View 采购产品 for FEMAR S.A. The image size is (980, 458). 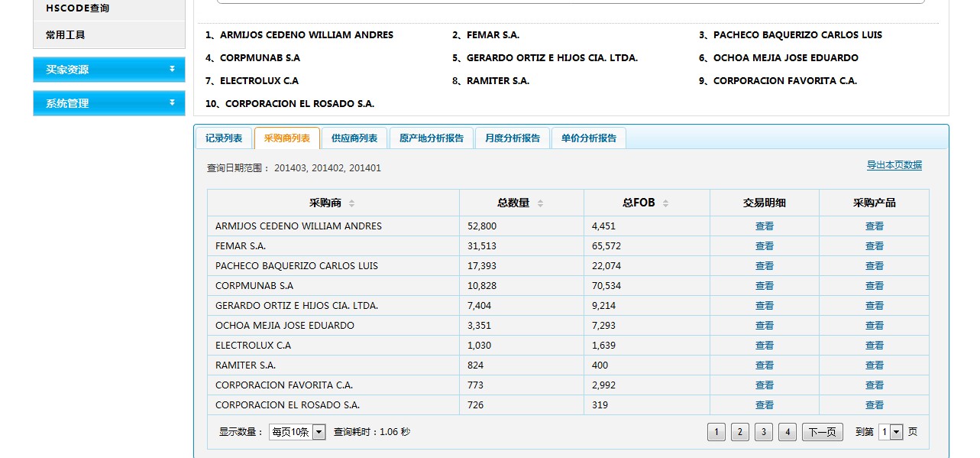(x=875, y=246)
